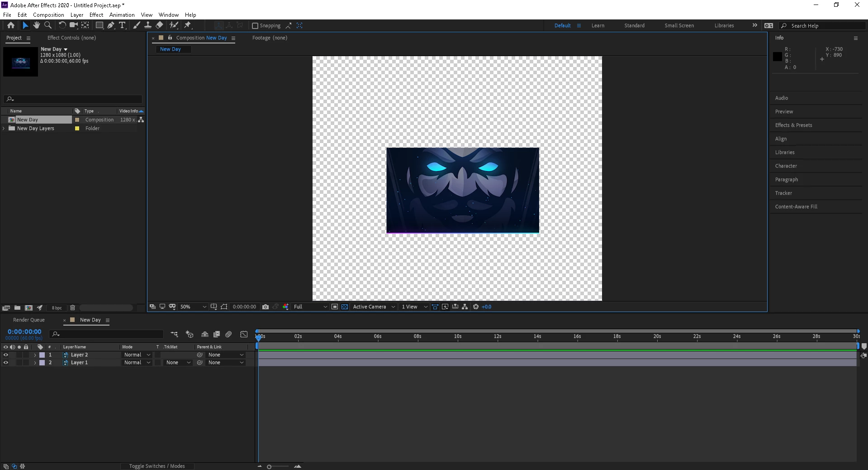
Task: Click Toggle Switches / Modes button
Action: 157,466
